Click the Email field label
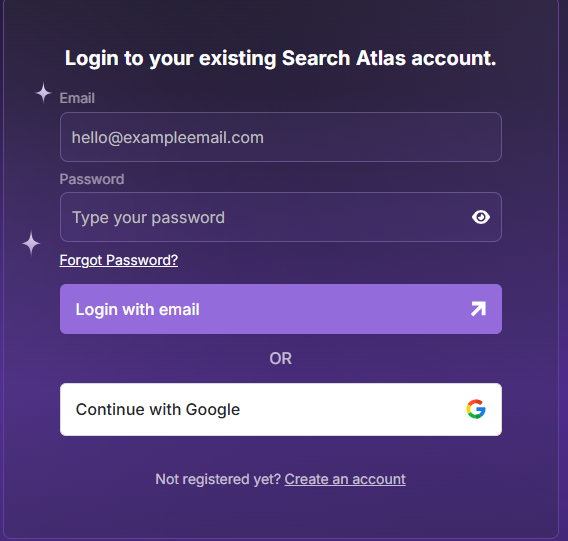This screenshot has height=541, width=568. tap(77, 98)
